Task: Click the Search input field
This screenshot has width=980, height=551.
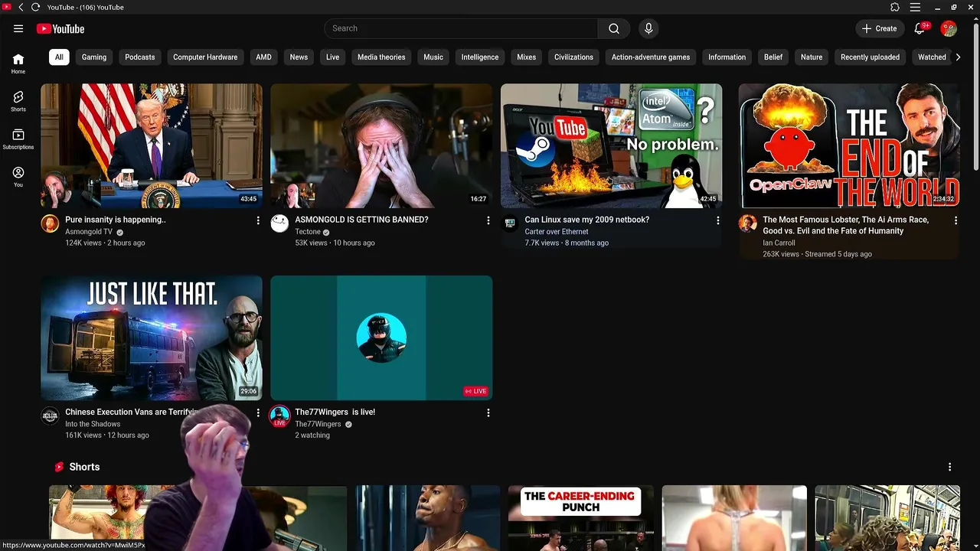Action: click(461, 28)
